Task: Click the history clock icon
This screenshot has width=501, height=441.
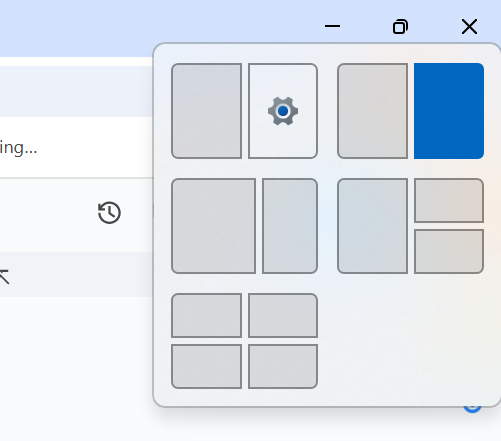Action: (x=109, y=212)
